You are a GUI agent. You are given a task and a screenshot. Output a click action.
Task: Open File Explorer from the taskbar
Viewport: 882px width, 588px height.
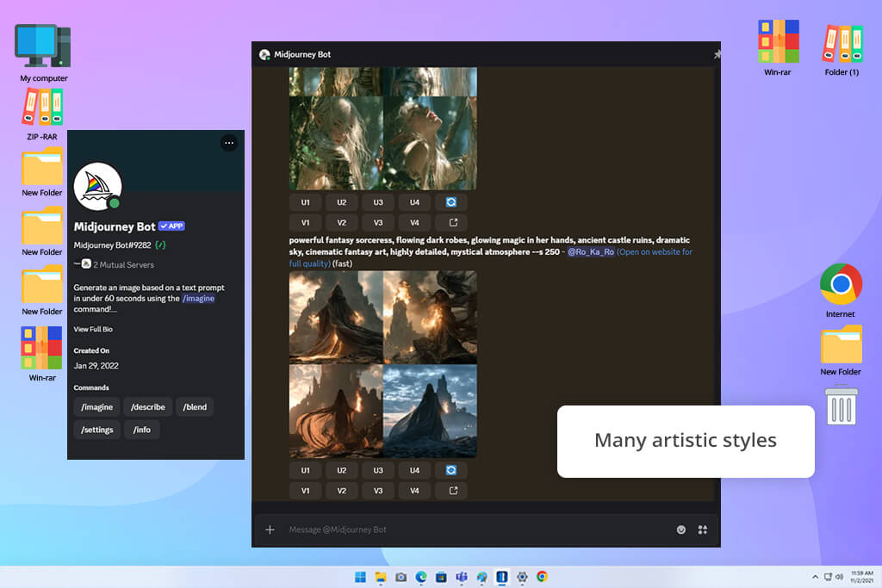coord(381,577)
